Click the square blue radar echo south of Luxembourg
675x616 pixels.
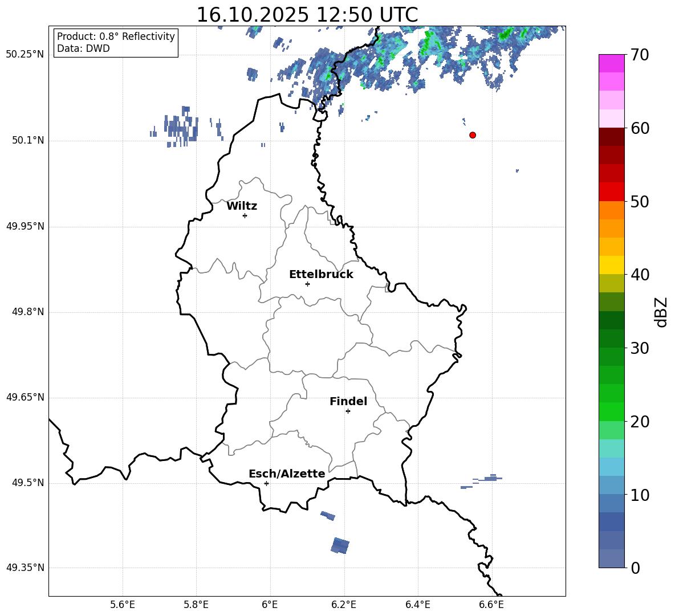(x=340, y=545)
